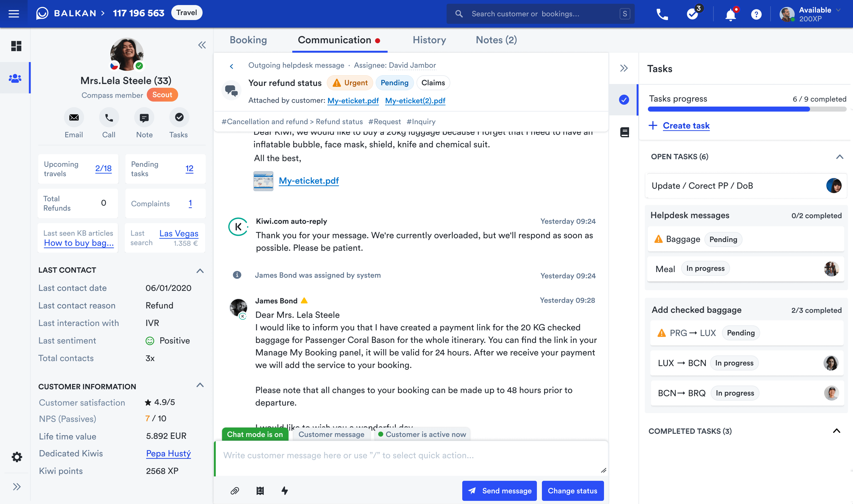
Task: Click the Change status button
Action: click(x=572, y=491)
